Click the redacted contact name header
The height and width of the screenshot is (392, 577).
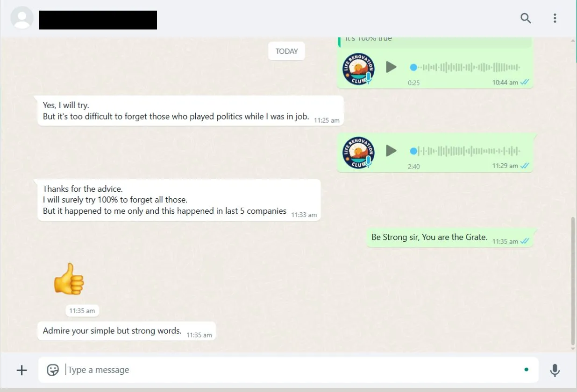click(x=98, y=20)
